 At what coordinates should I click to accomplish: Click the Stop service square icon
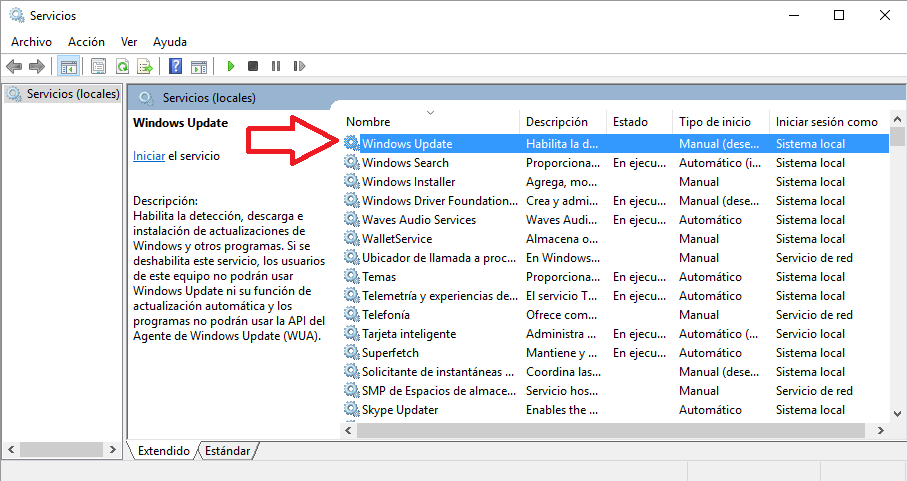(253, 66)
